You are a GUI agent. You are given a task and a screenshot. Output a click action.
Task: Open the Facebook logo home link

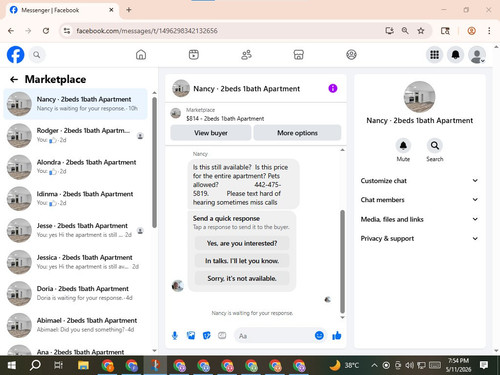pyautogui.click(x=15, y=55)
